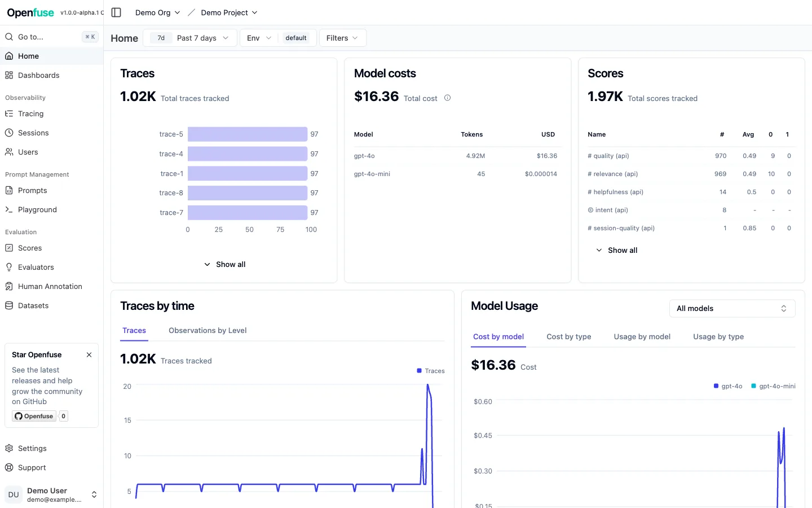
Task: Open the Filters dropdown
Action: (342, 38)
